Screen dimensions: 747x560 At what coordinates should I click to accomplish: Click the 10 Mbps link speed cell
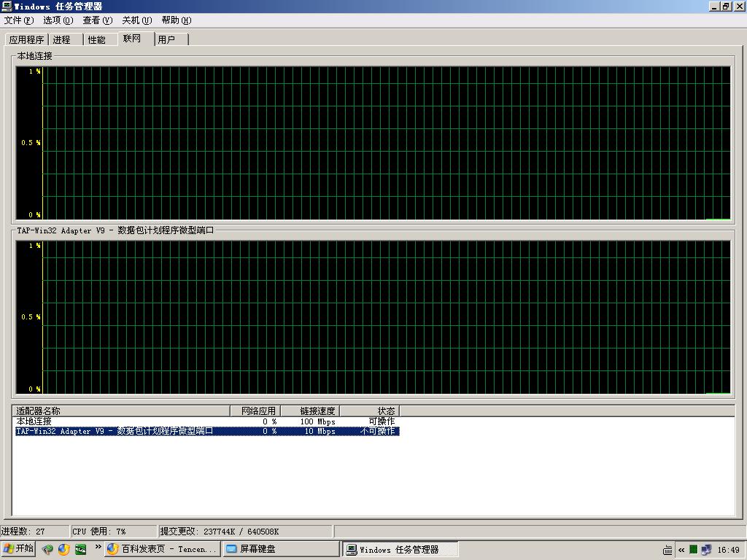[320, 431]
